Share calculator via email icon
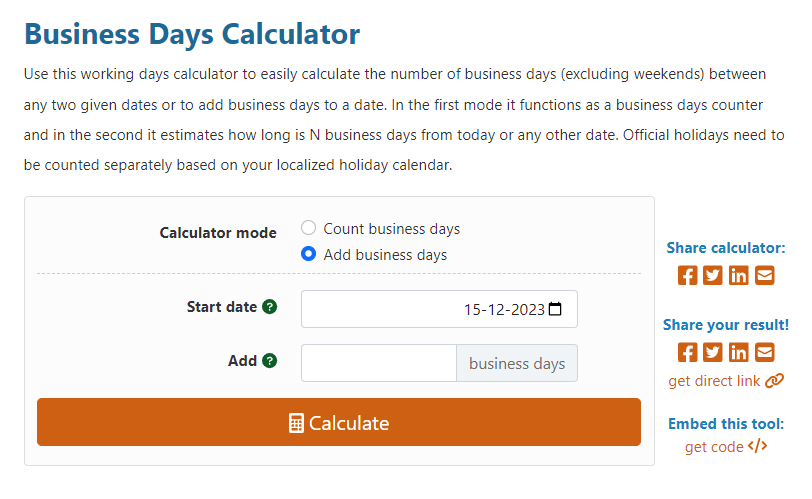 pyautogui.click(x=765, y=275)
